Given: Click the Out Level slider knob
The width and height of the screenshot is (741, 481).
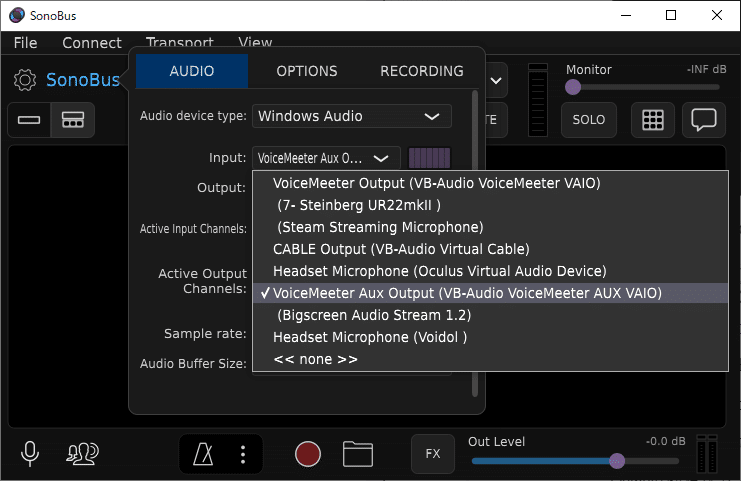Looking at the screenshot, I should tap(617, 461).
